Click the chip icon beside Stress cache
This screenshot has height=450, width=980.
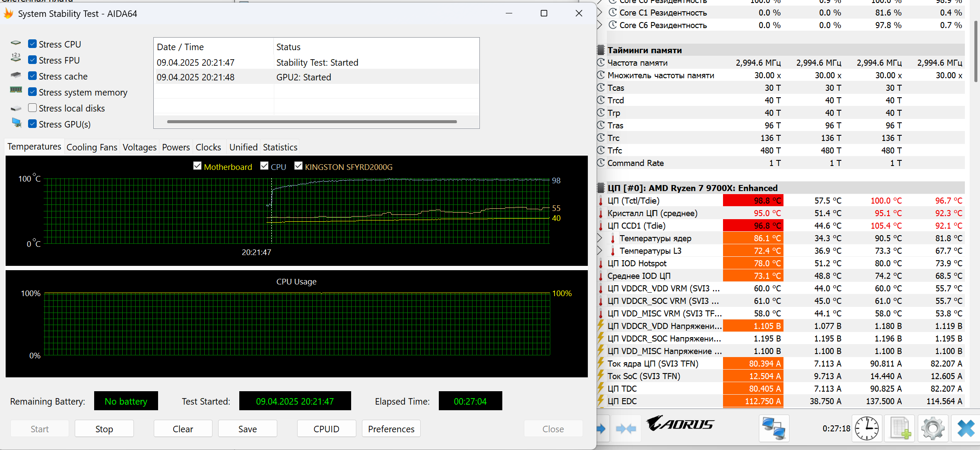point(16,75)
